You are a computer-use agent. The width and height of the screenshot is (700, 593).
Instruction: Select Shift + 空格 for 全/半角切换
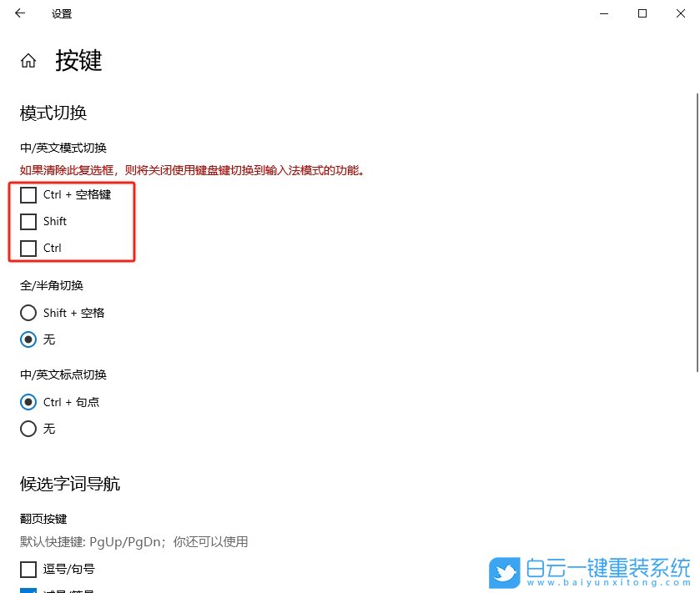click(28, 313)
